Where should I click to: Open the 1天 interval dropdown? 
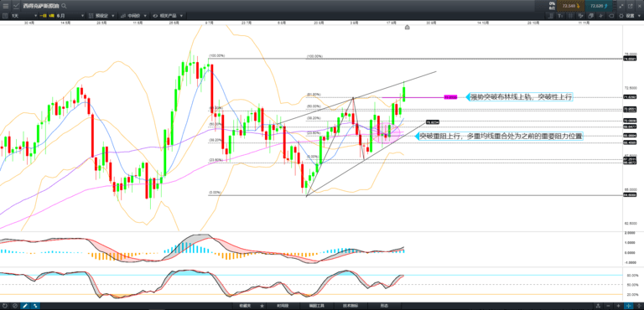click(x=24, y=16)
